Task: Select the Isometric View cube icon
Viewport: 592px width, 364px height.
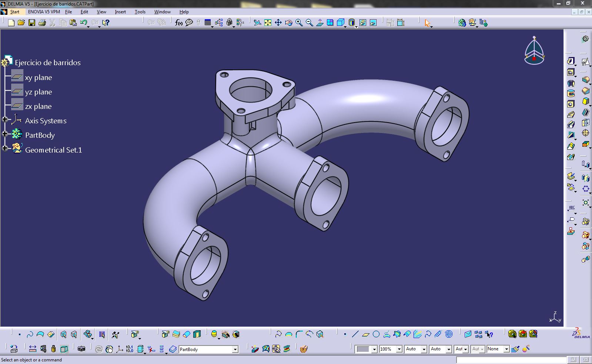Action: pyautogui.click(x=340, y=23)
